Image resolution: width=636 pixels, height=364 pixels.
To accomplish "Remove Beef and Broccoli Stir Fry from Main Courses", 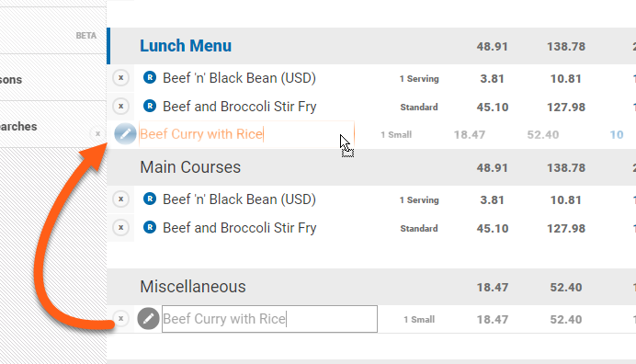I will pos(121,228).
